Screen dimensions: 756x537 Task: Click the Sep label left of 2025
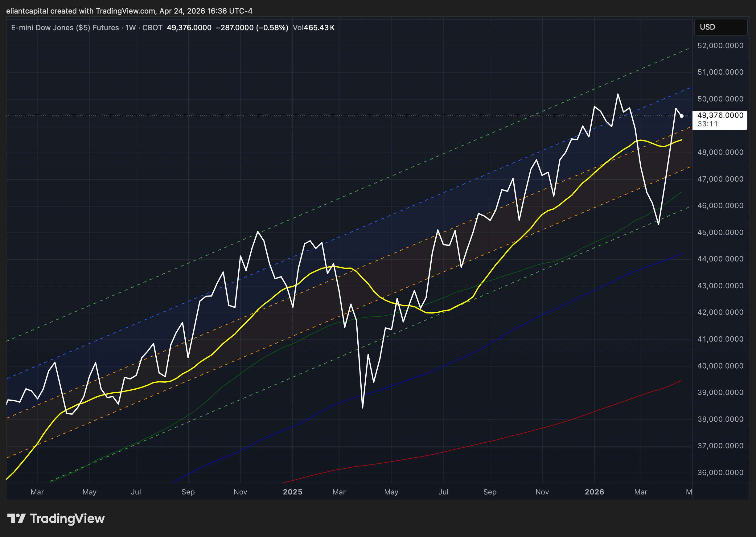188,492
